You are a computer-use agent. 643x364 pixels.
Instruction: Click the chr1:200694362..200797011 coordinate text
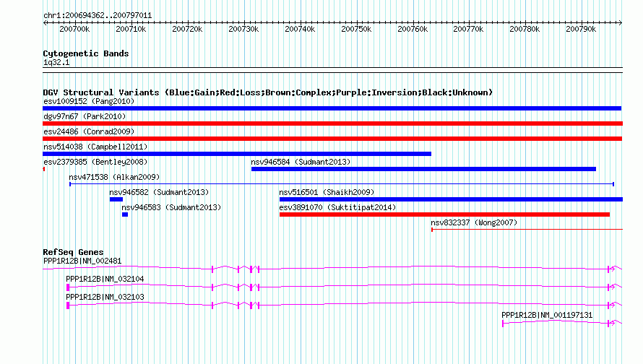click(x=98, y=16)
